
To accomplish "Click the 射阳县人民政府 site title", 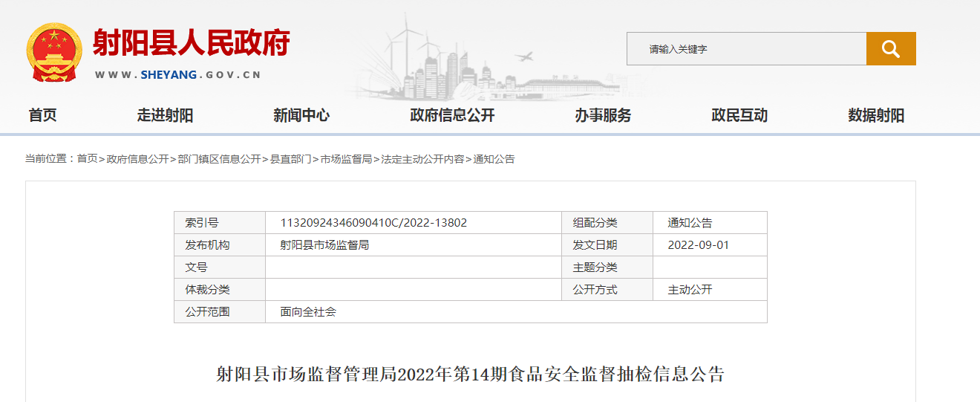I will point(191,43).
